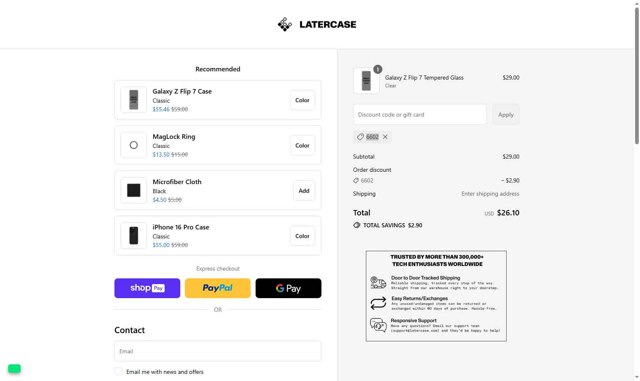Screen dimensions: 640x381
Task: Apply the discount code
Action: pyautogui.click(x=506, y=115)
